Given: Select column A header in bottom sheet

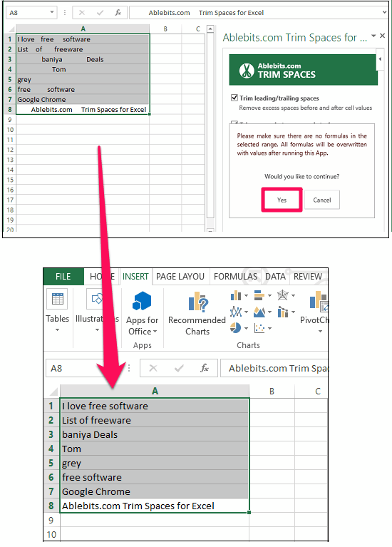Looking at the screenshot, I should (x=155, y=391).
